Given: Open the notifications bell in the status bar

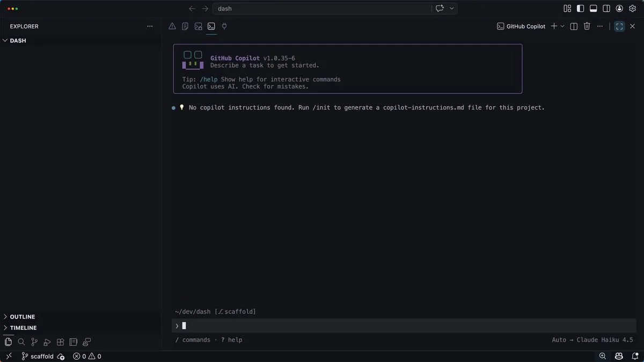Looking at the screenshot, I should coord(636,356).
